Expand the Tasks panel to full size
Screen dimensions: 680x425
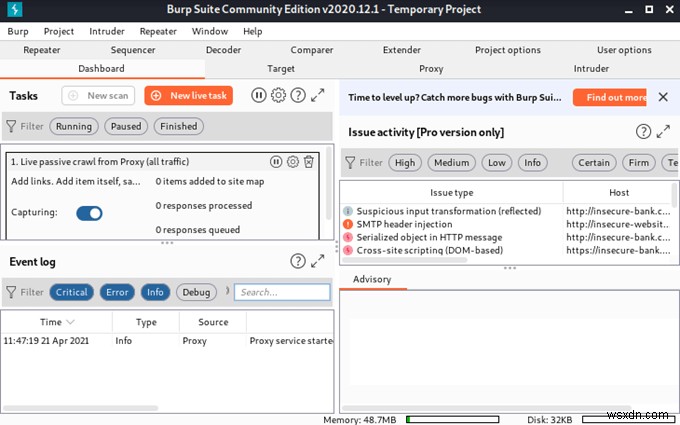coord(318,95)
